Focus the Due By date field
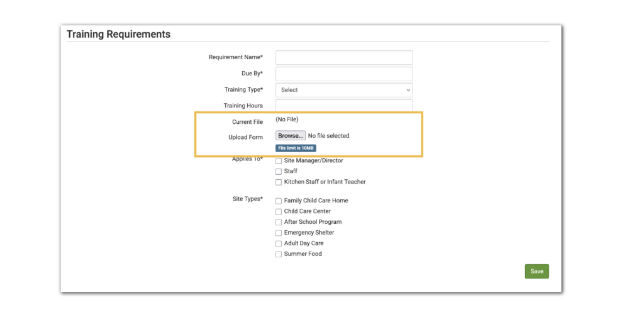The image size is (644, 322). pos(344,74)
